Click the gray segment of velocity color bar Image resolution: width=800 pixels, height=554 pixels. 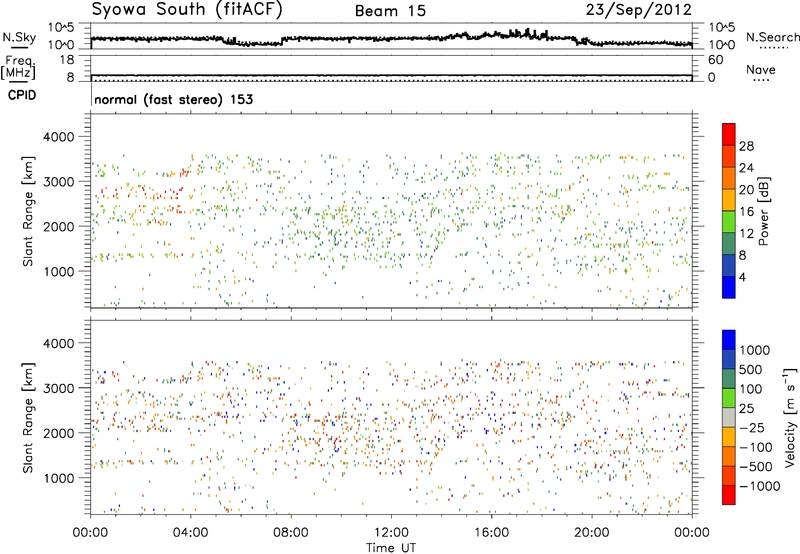[729, 417]
